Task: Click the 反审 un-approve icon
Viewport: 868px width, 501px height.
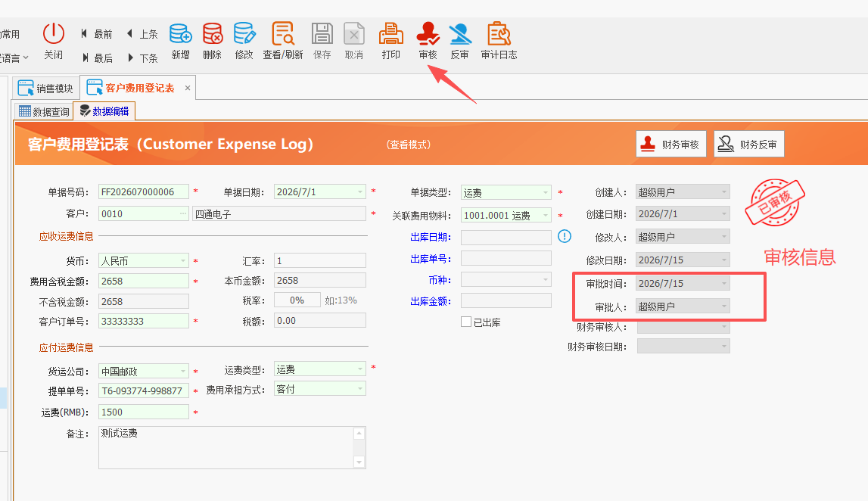Action: (459, 34)
